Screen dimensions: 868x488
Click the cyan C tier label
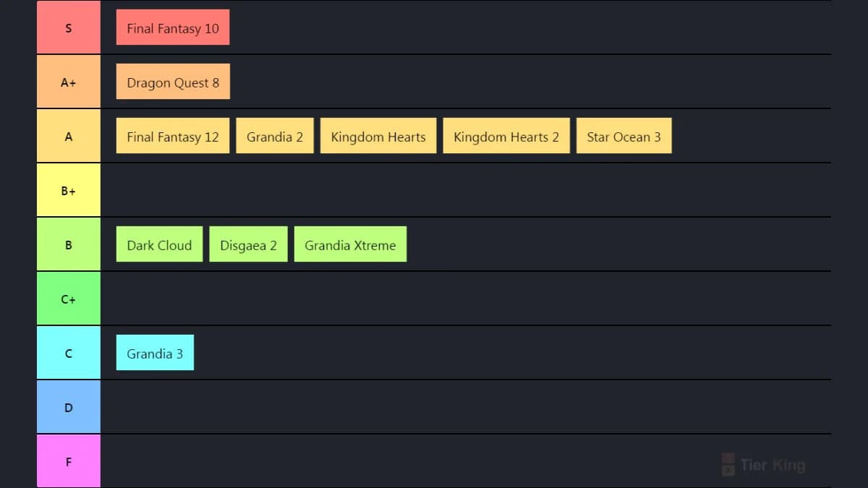pyautogui.click(x=69, y=353)
